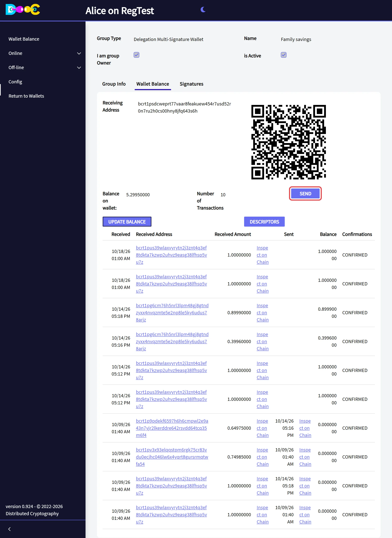Inspect on Chain for 0.64975000 received
The width and height of the screenshot is (392, 538).
pyautogui.click(x=262, y=428)
